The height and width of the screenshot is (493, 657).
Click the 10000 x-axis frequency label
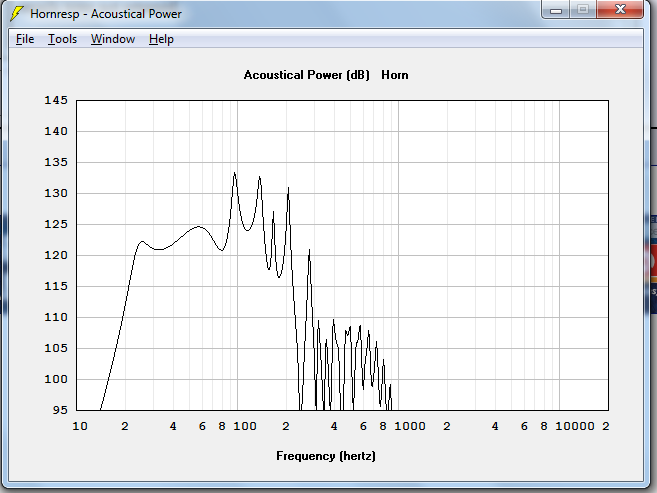[575, 426]
